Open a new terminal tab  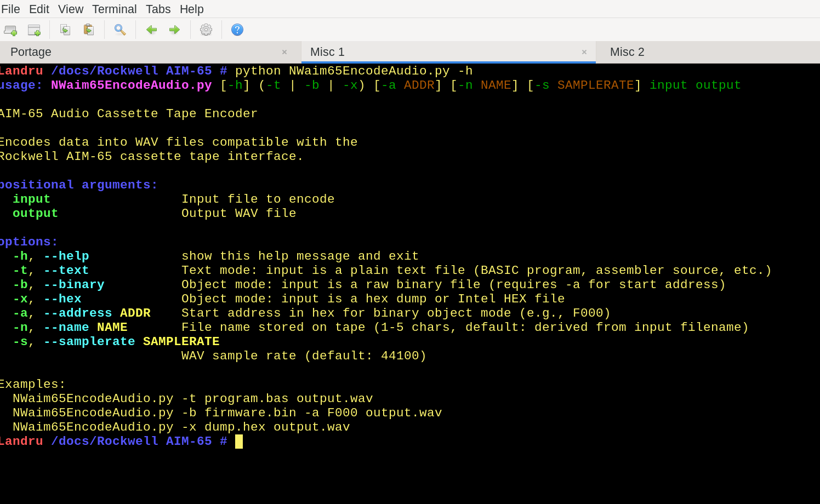(x=10, y=30)
